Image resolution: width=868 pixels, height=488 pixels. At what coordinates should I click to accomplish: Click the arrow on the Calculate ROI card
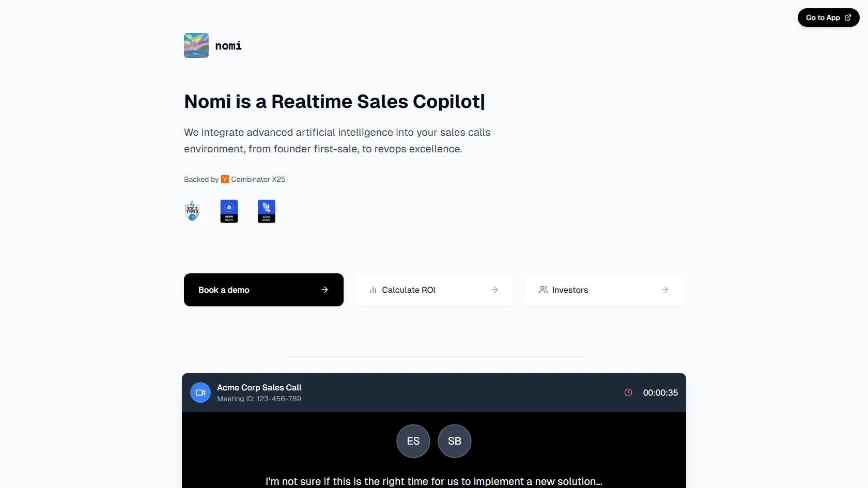[495, 290]
